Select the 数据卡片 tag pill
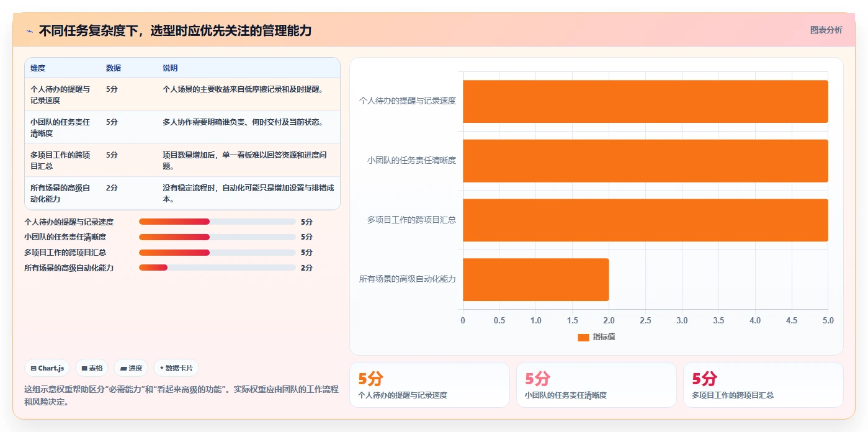 point(176,368)
